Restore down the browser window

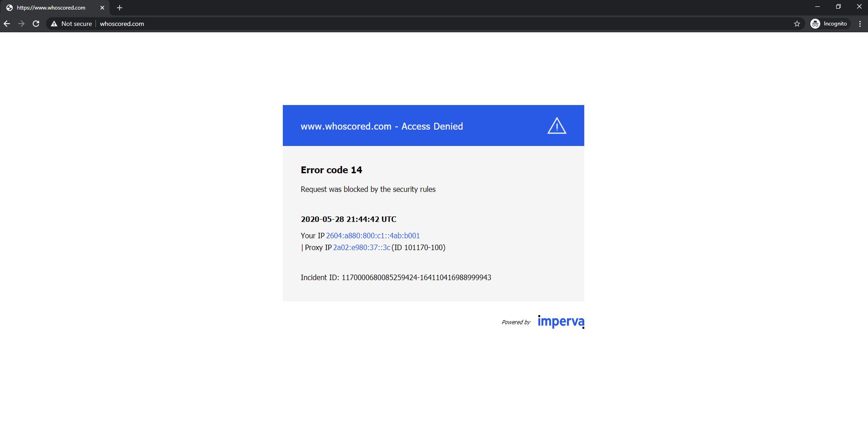pyautogui.click(x=838, y=6)
